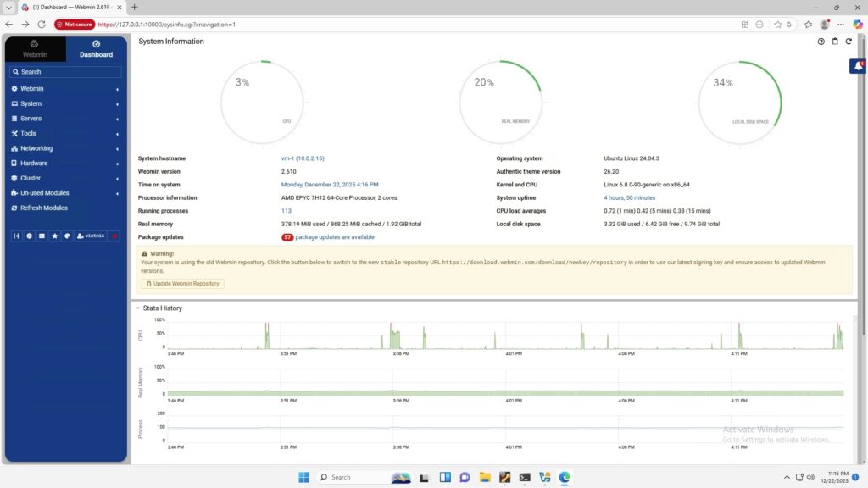Click the CPU stats history chart
This screenshot has height=488, width=868.
(505, 335)
